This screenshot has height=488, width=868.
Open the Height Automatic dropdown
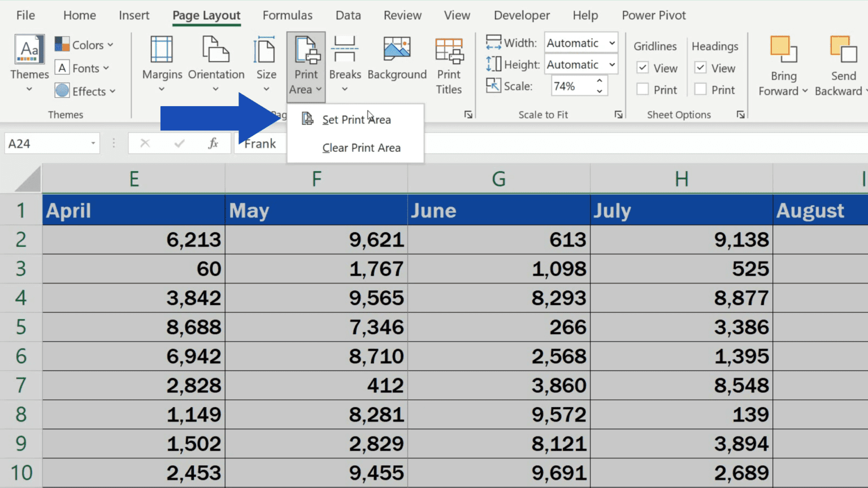tap(612, 64)
